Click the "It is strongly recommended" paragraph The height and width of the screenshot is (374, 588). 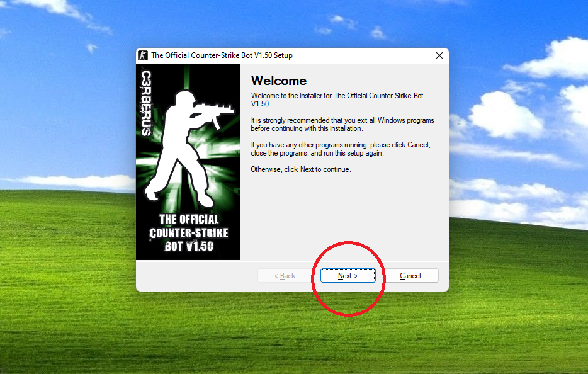[x=342, y=124]
